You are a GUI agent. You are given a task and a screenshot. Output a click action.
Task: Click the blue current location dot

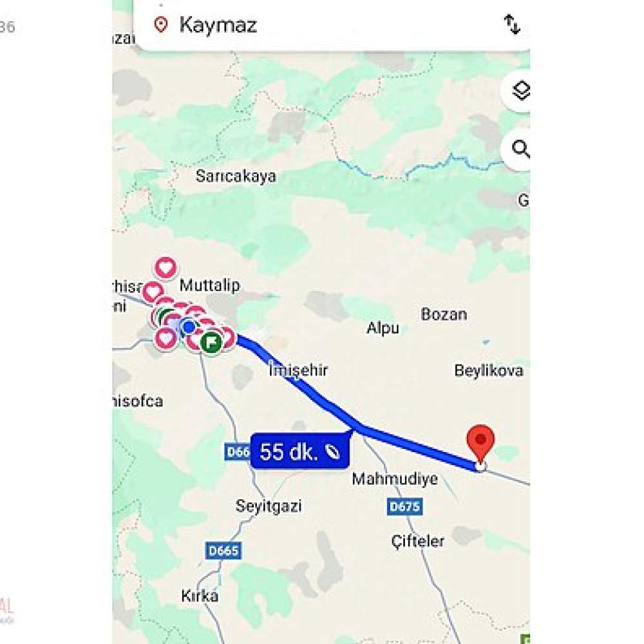tap(189, 327)
